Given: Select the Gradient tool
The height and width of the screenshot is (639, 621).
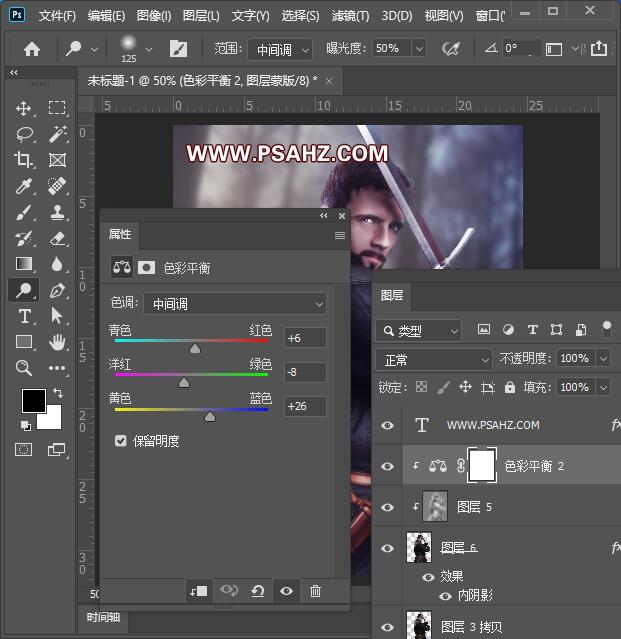Looking at the screenshot, I should pyautogui.click(x=24, y=264).
